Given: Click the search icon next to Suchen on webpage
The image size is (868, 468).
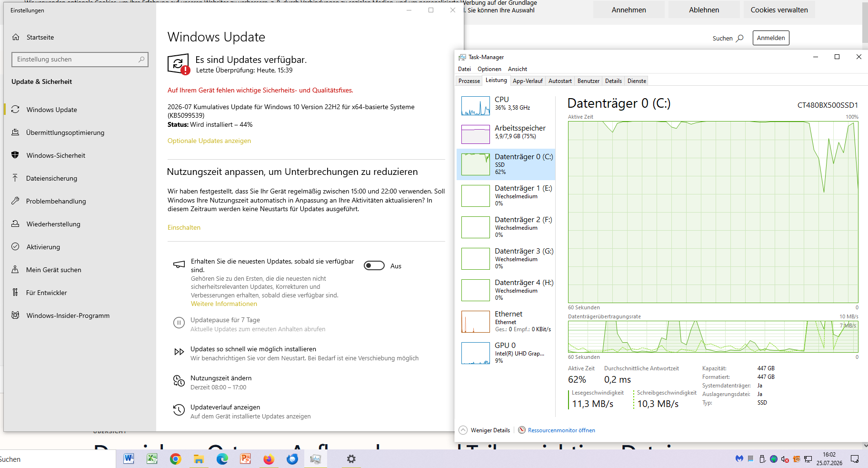Looking at the screenshot, I should [x=739, y=38].
